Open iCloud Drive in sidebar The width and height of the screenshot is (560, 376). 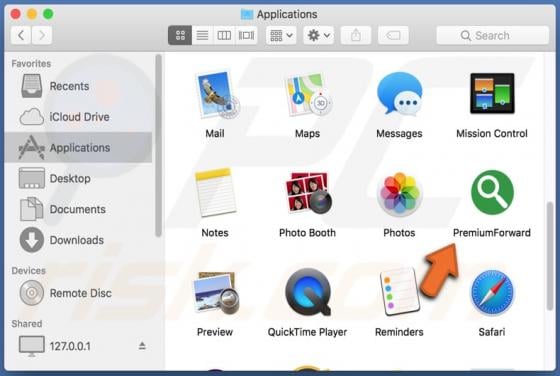coord(78,117)
